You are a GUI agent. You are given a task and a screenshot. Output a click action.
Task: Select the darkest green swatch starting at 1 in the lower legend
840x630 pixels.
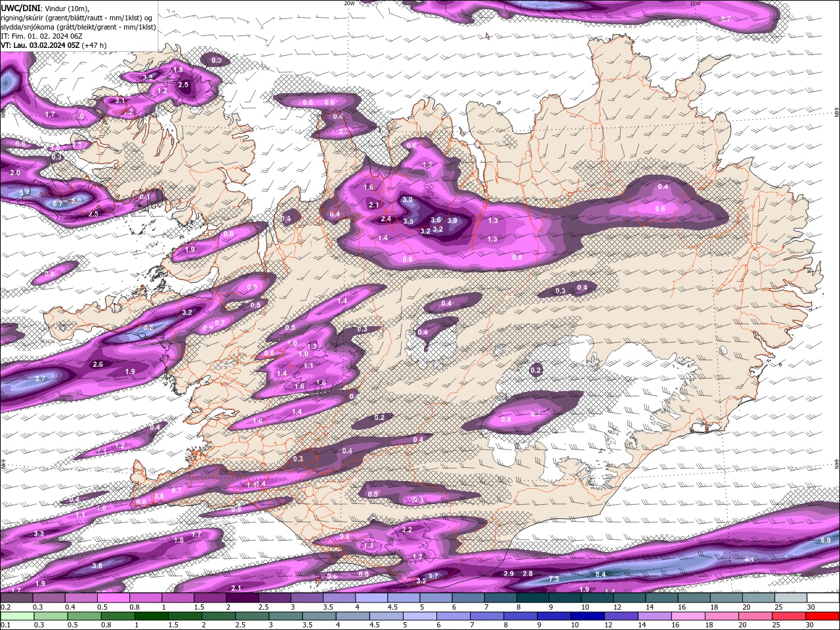151,616
